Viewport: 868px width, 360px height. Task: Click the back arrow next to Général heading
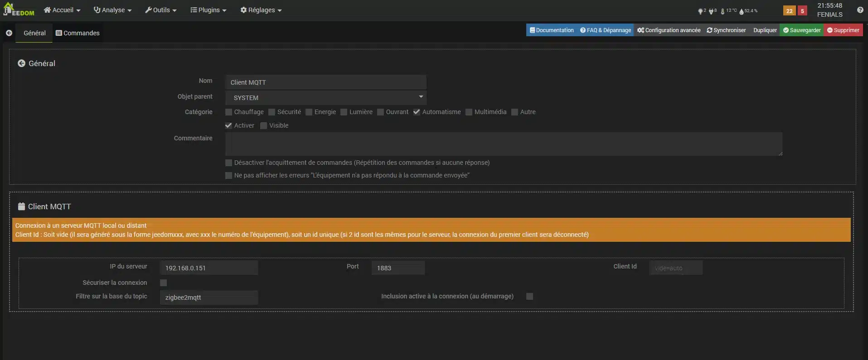tap(21, 63)
